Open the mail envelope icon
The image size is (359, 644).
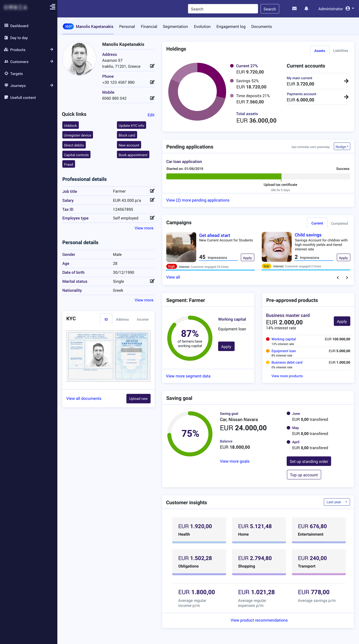(294, 8)
